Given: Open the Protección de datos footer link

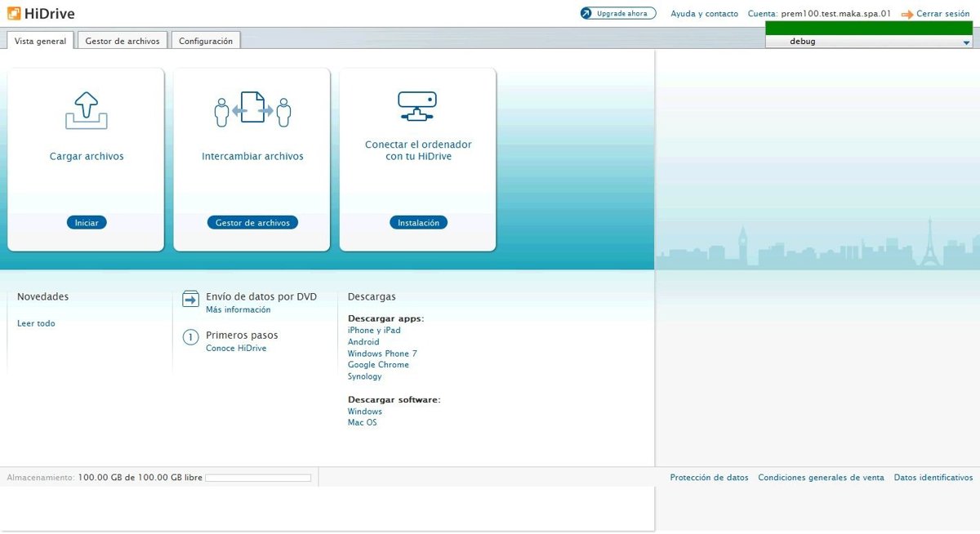Looking at the screenshot, I should (x=709, y=478).
